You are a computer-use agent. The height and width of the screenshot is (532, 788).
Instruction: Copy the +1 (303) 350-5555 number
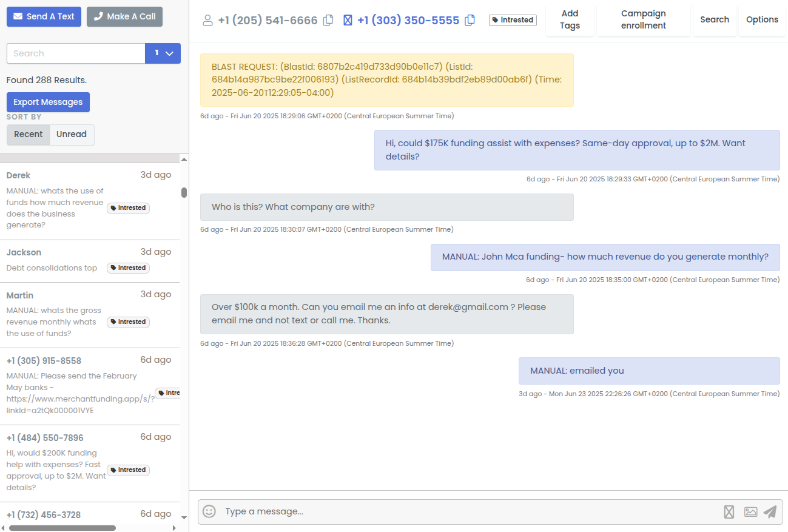(470, 20)
